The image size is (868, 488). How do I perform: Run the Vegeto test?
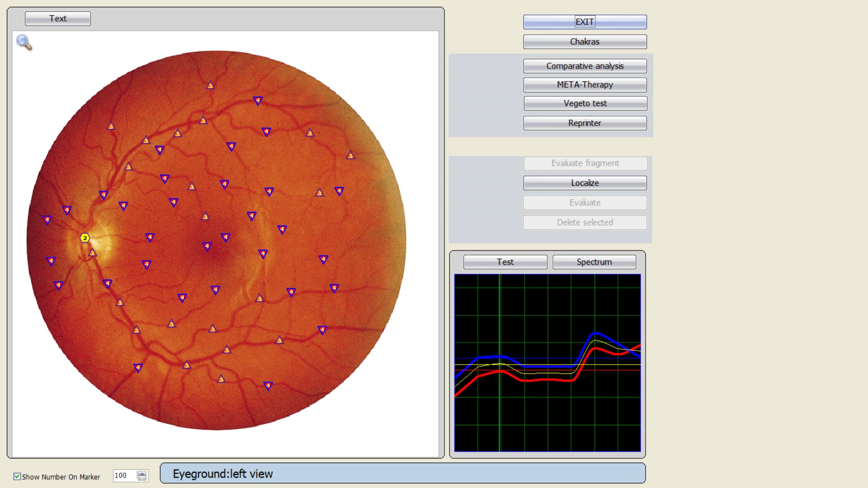pos(585,103)
